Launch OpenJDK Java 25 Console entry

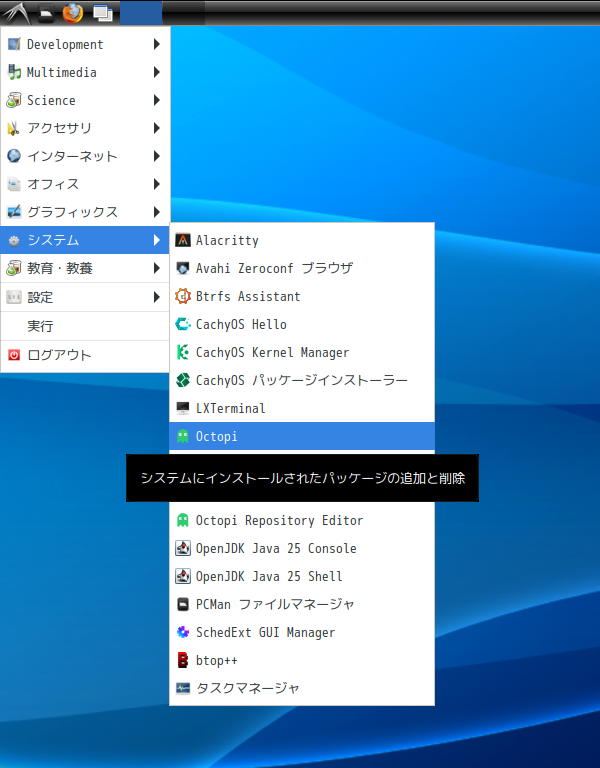302,548
